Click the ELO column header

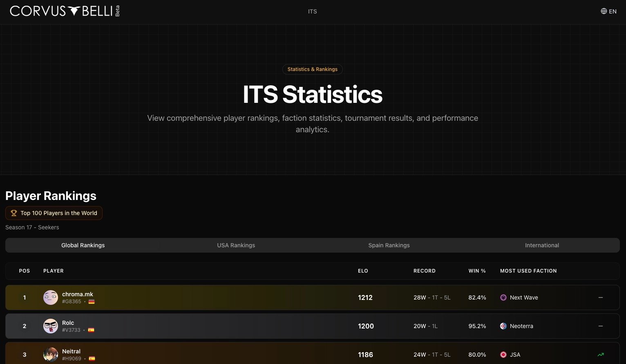coord(363,271)
